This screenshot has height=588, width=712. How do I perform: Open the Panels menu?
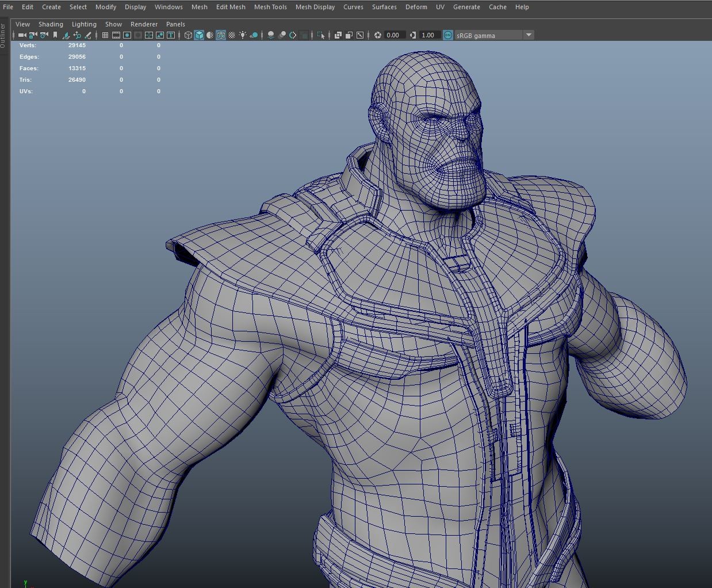point(175,24)
